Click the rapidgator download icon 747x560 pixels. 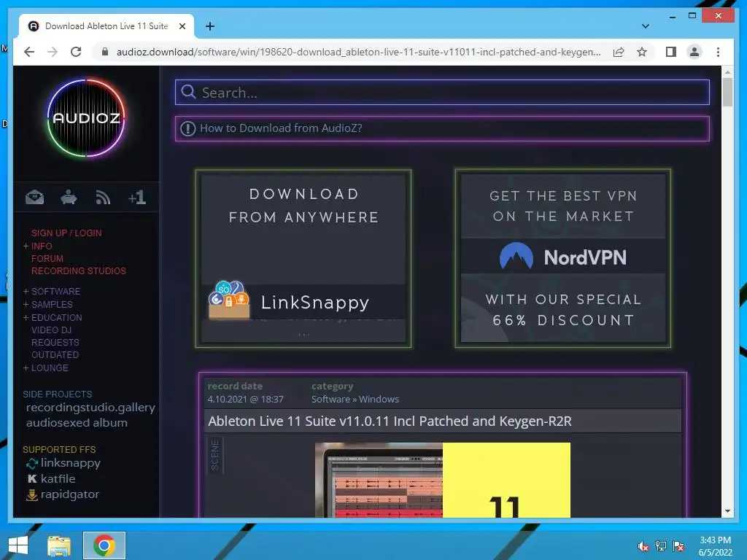(x=32, y=495)
